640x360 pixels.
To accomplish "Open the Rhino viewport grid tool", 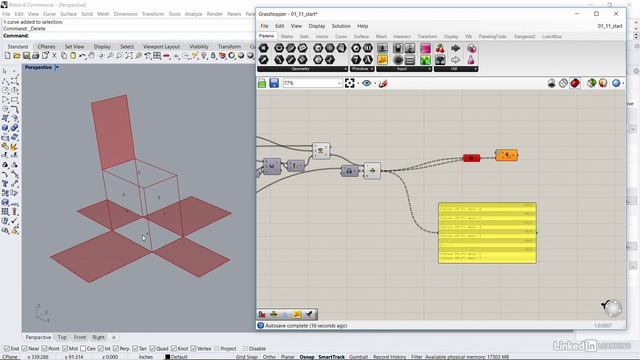I will click(x=157, y=56).
